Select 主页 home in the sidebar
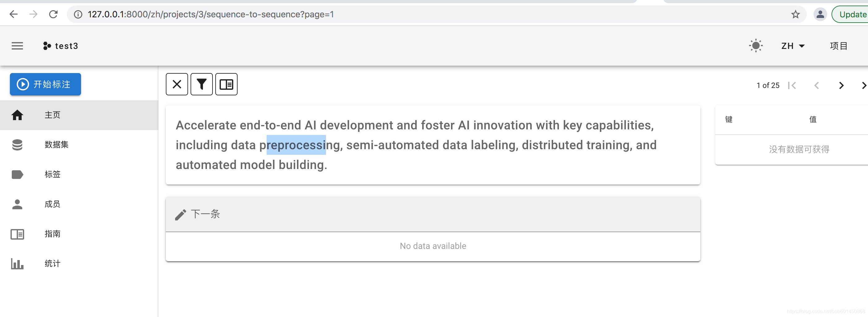The image size is (868, 317). click(53, 115)
